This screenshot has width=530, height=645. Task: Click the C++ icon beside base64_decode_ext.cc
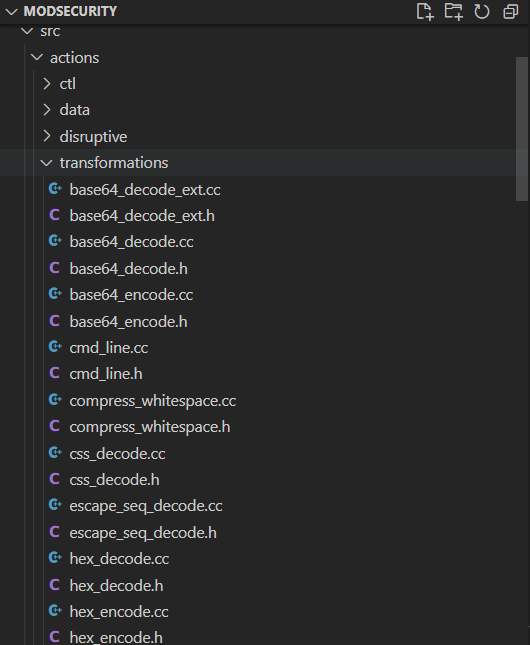pyautogui.click(x=55, y=189)
